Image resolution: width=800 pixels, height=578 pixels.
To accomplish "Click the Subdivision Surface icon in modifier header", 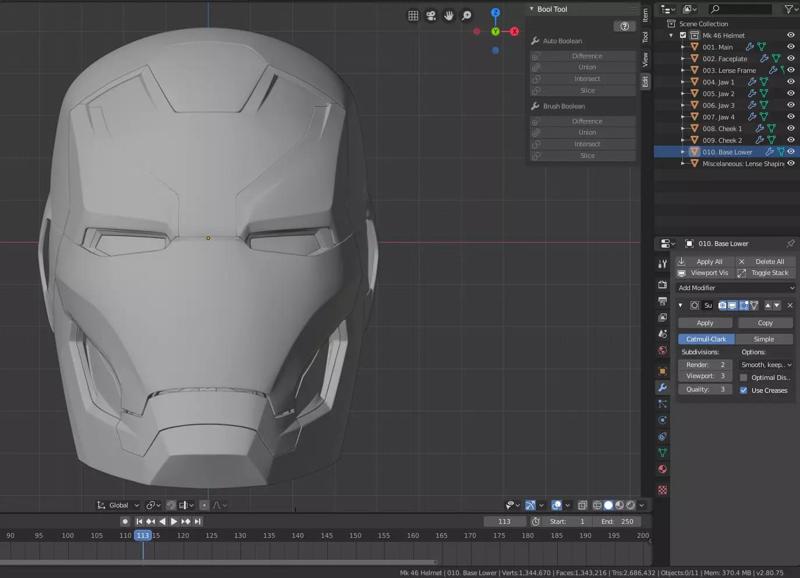I will [694, 306].
